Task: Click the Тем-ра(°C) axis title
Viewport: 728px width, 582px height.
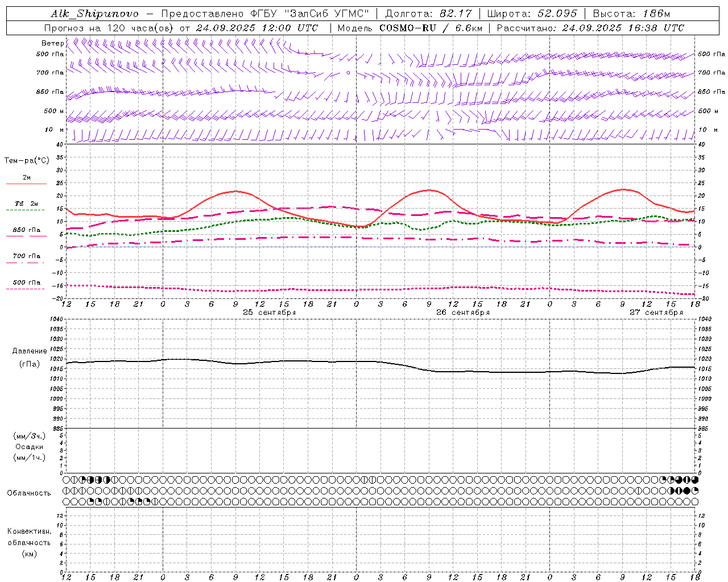Action: pyautogui.click(x=27, y=161)
